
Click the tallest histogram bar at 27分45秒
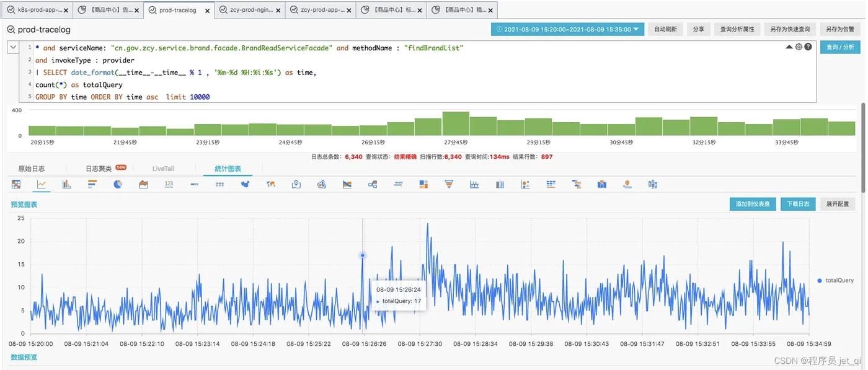coord(456,124)
